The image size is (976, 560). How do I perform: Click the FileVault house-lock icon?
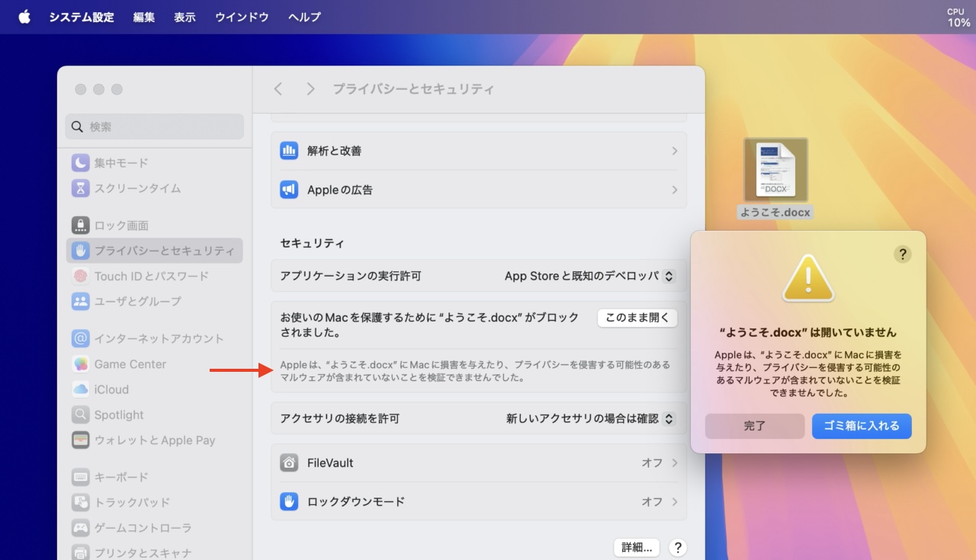point(289,462)
